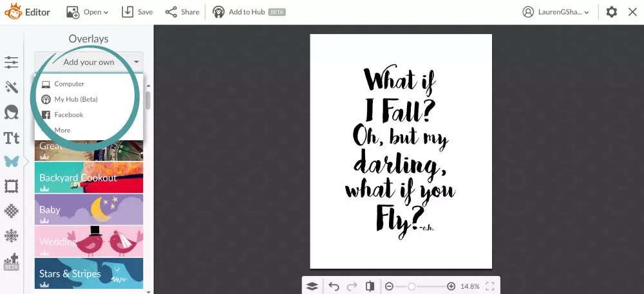644x294 pixels.
Task: Click the Save button
Action: pyautogui.click(x=137, y=12)
